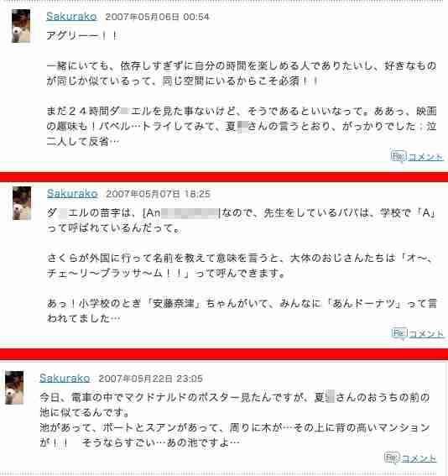Viewport: 448px width, 476px height.
Task: Open Sakurako's avatar on the 23:05 comment
Action: [14, 387]
